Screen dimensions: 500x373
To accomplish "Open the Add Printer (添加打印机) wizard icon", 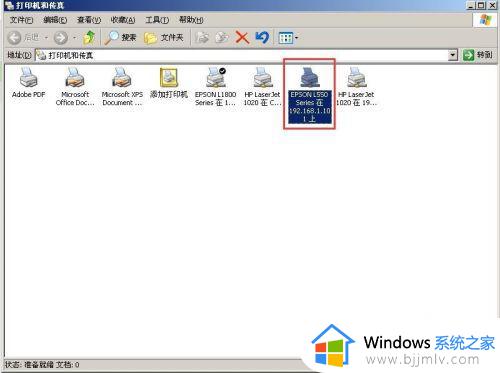I will pos(169,82).
